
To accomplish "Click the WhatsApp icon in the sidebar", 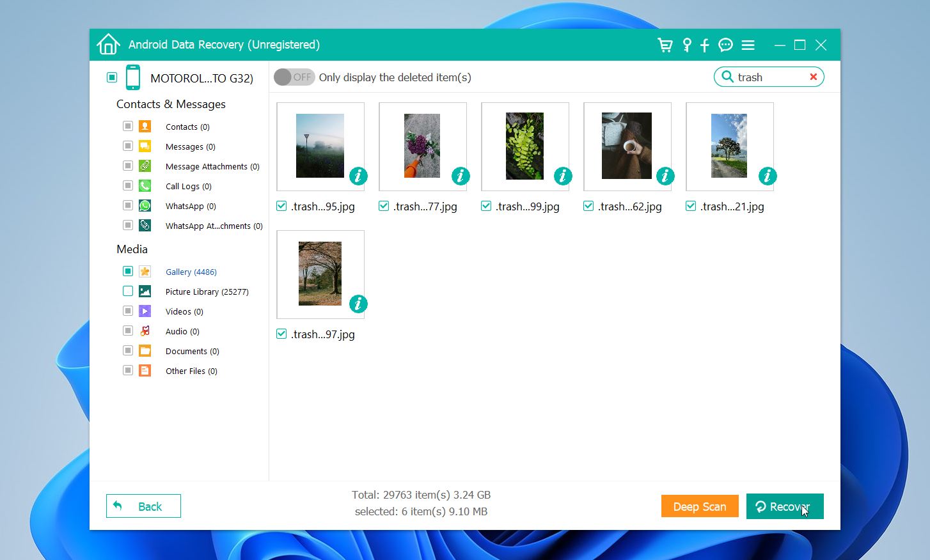I will coord(145,206).
